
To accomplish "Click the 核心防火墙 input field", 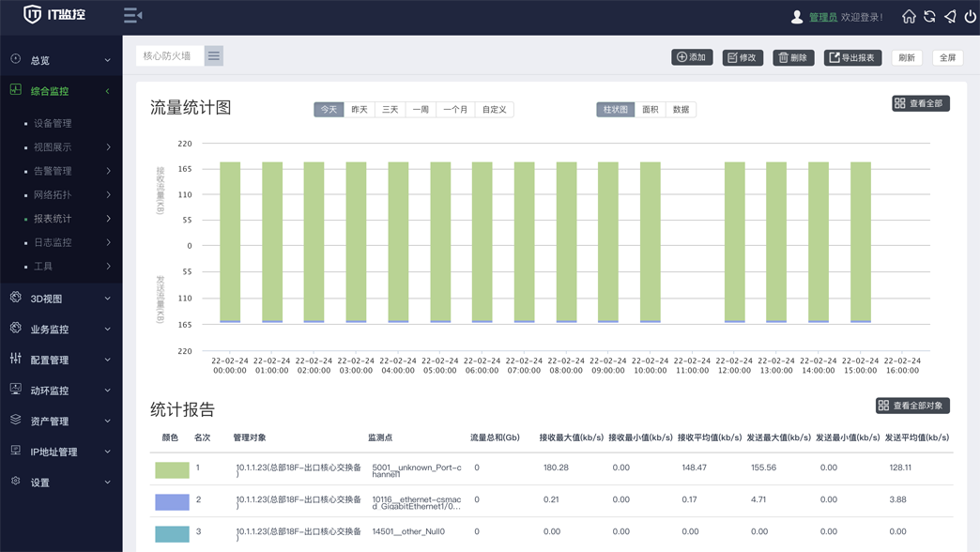I will tap(170, 56).
